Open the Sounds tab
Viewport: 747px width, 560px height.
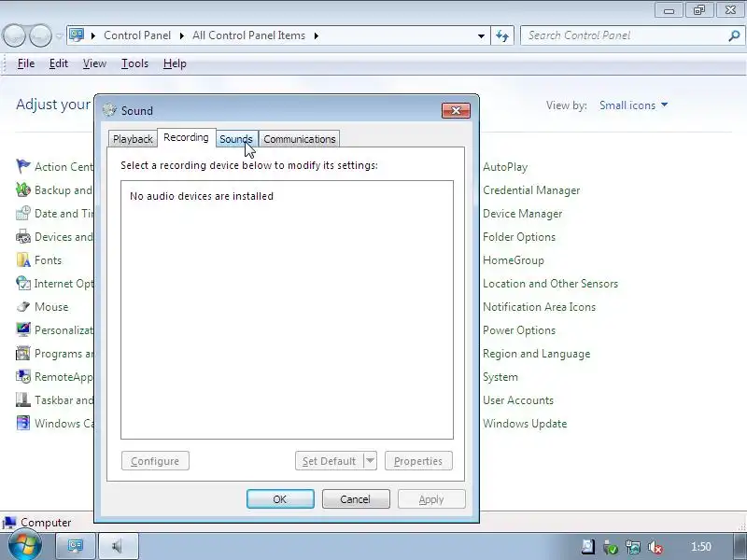[x=236, y=139]
